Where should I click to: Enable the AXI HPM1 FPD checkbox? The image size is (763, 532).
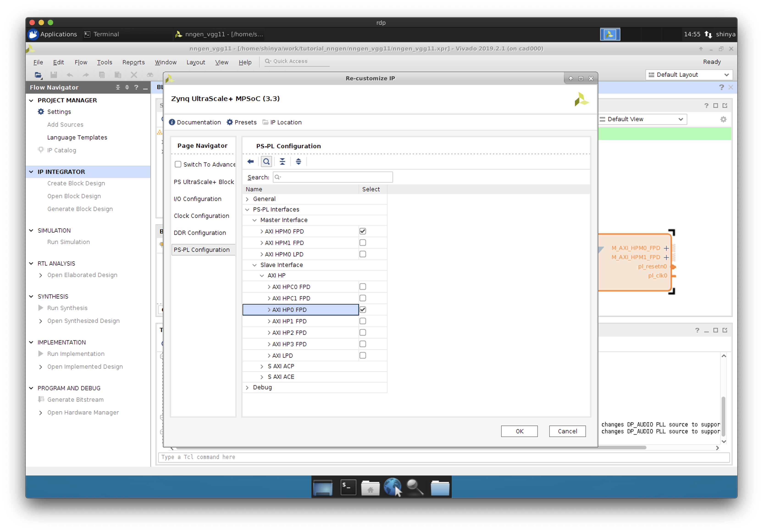[x=362, y=243]
